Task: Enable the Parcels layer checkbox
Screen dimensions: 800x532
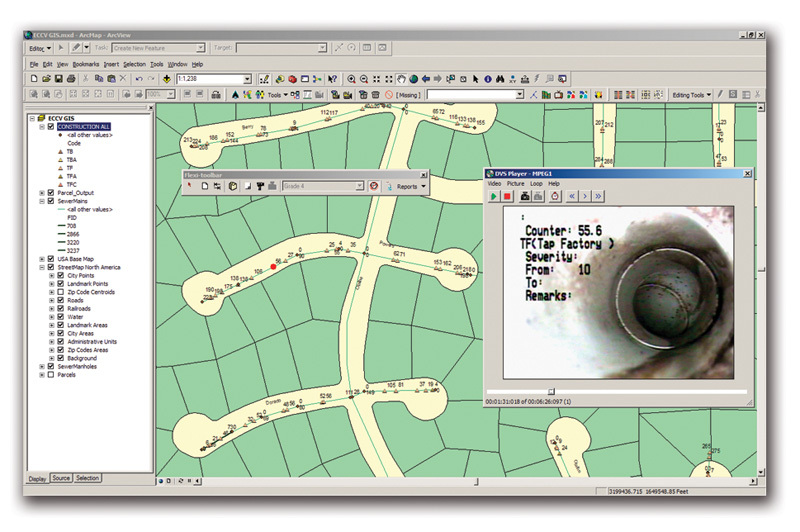Action: point(51,377)
